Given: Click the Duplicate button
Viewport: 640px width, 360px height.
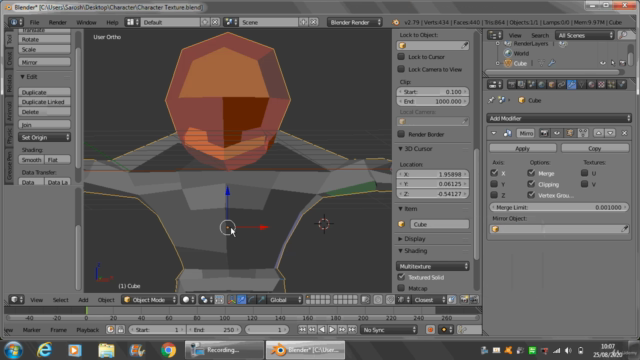Looking at the screenshot, I should pos(44,92).
